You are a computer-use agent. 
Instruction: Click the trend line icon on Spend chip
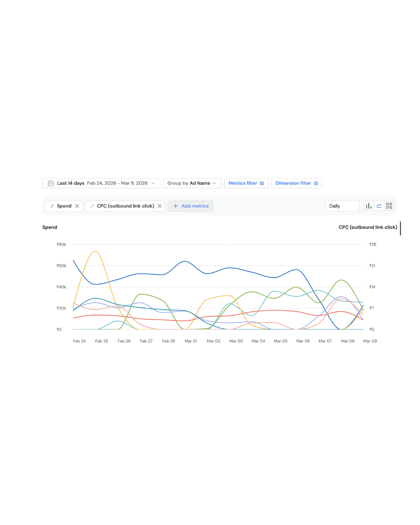coord(52,206)
